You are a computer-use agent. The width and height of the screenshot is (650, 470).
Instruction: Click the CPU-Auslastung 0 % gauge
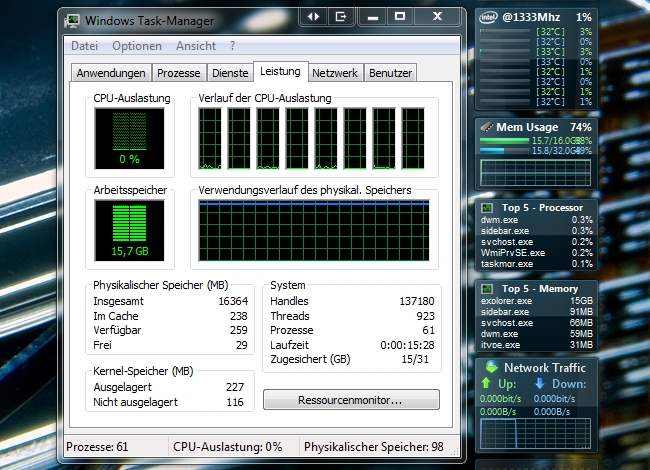tap(129, 138)
